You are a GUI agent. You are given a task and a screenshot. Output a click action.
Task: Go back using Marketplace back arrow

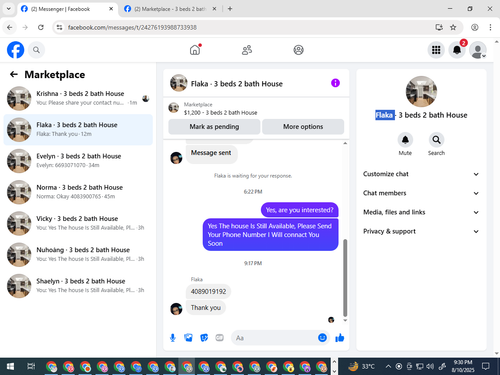[14, 74]
